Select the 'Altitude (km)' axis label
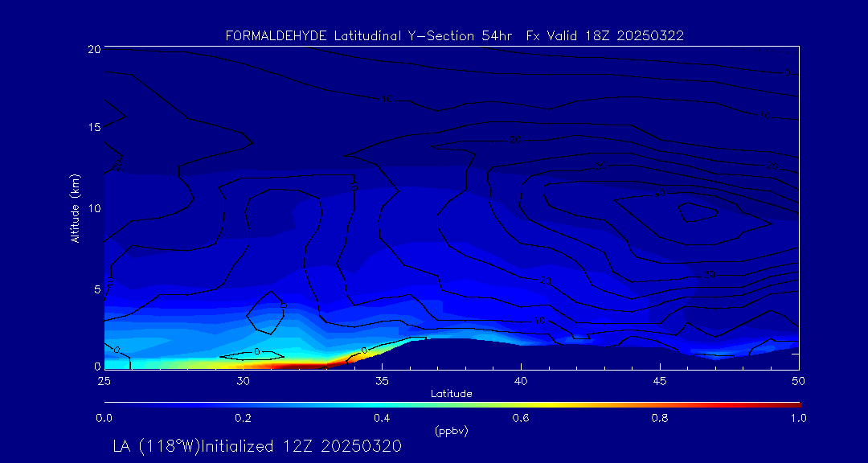Image resolution: width=868 pixels, height=463 pixels. (75, 208)
